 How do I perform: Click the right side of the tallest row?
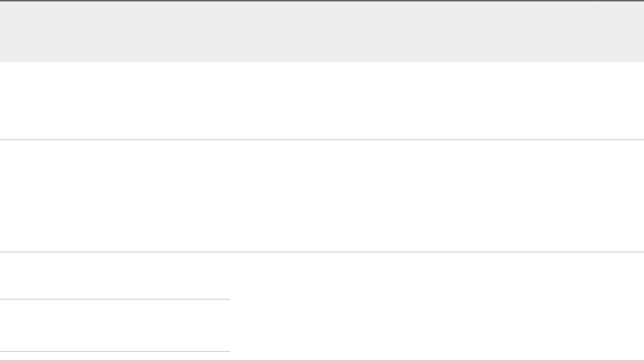[615, 195]
